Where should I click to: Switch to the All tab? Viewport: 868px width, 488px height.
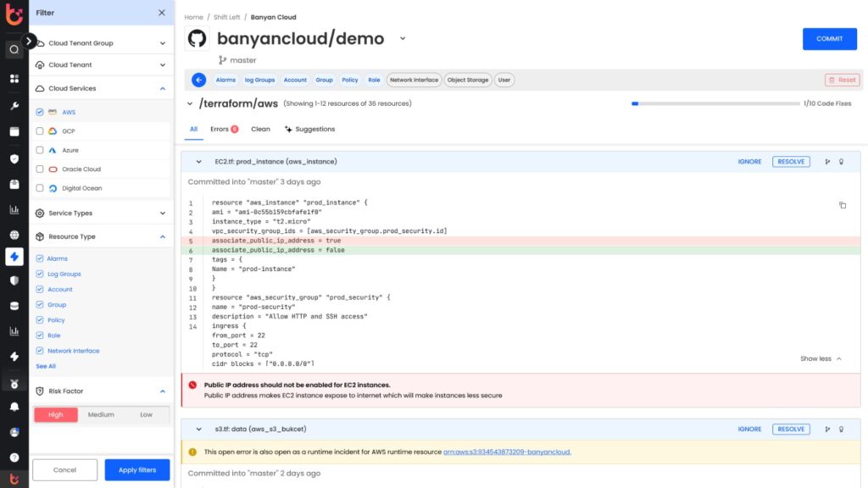tap(194, 130)
